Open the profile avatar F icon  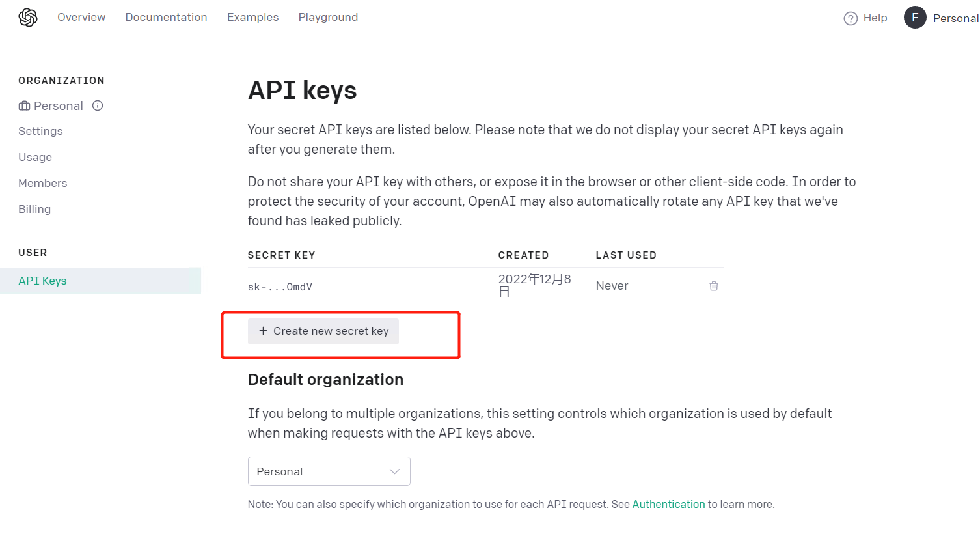pyautogui.click(x=915, y=18)
